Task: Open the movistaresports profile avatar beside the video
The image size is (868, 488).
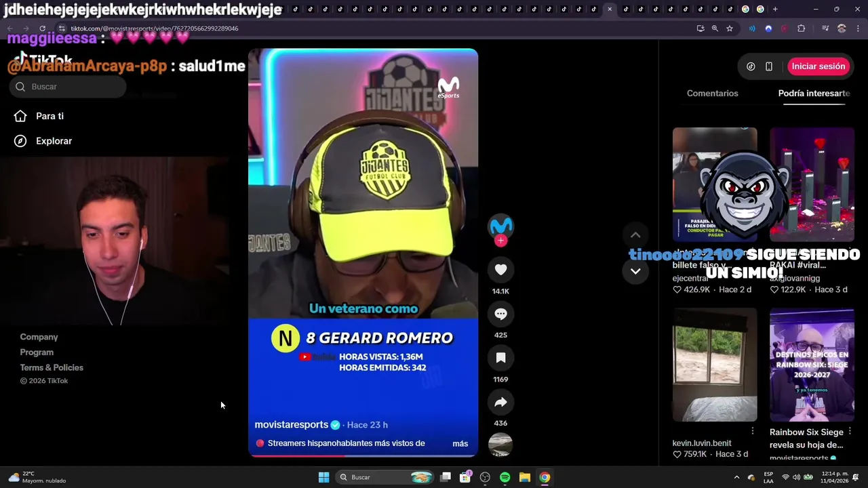Action: [x=501, y=225]
